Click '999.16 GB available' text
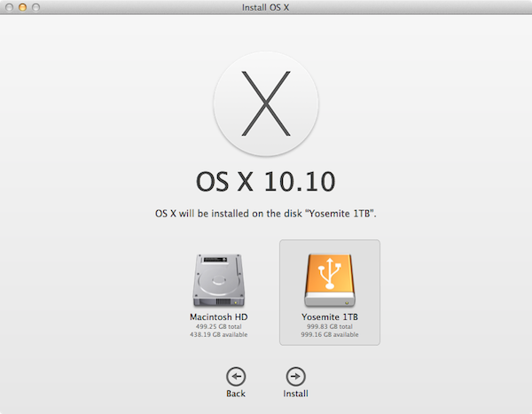The height and width of the screenshot is (414, 532). tap(330, 334)
